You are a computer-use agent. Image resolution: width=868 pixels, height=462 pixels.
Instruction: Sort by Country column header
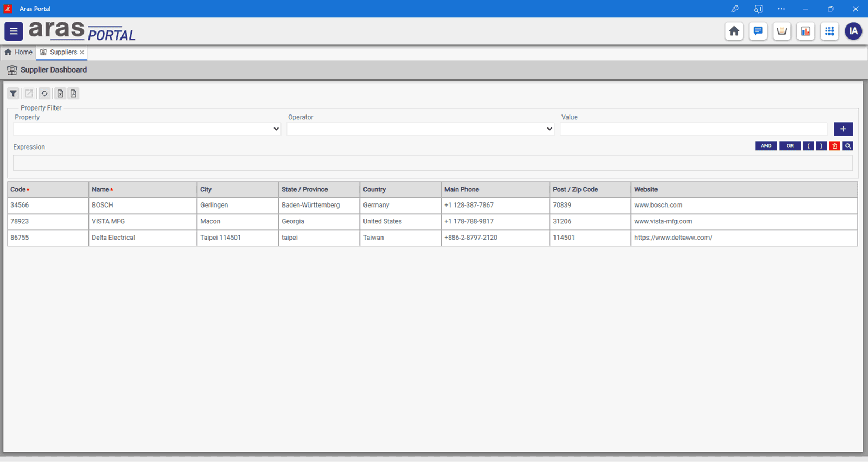400,189
